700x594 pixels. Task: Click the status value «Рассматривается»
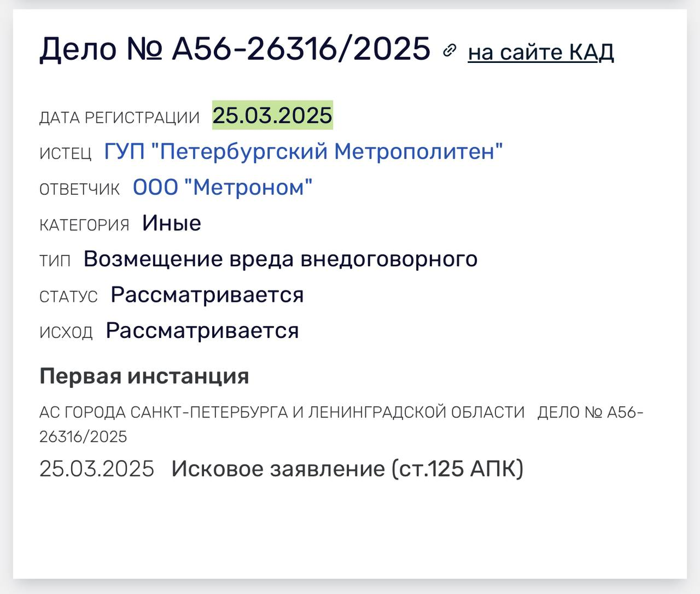coord(207,295)
